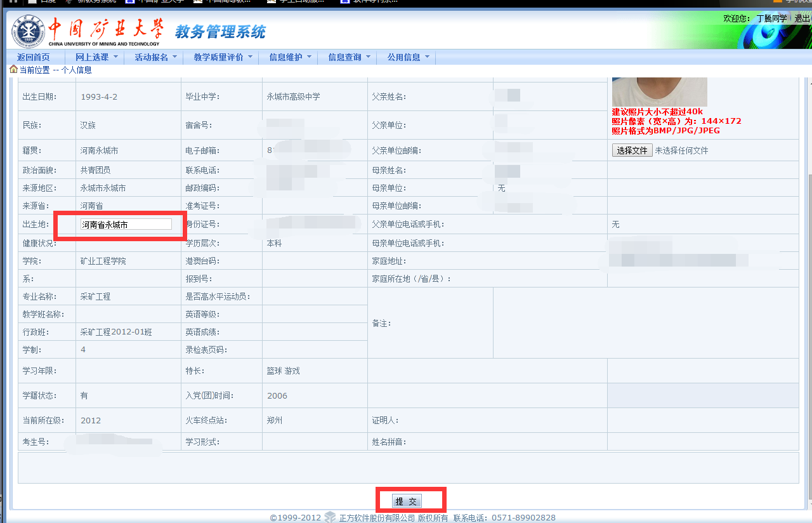Click the Zhengfang software logo in footer
Screen dimensions: 812x523
point(330,517)
